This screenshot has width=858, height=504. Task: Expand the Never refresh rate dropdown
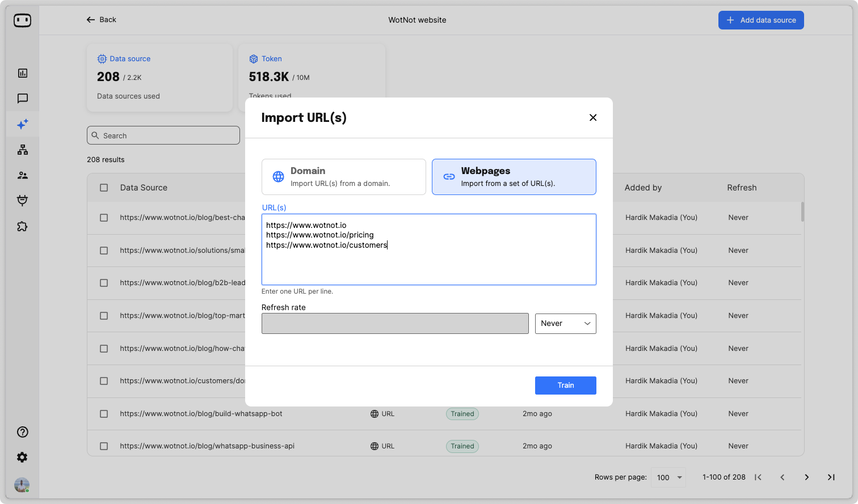(565, 324)
